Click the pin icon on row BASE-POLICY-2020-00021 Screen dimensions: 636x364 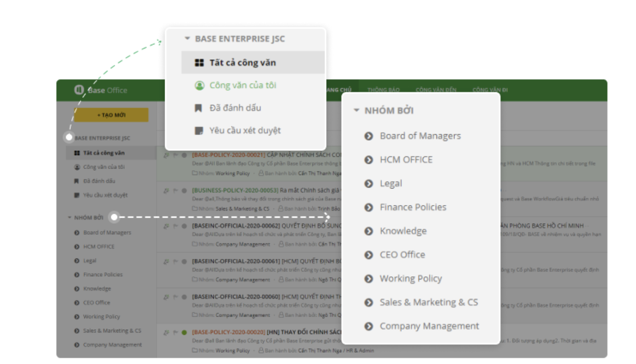[x=166, y=155]
